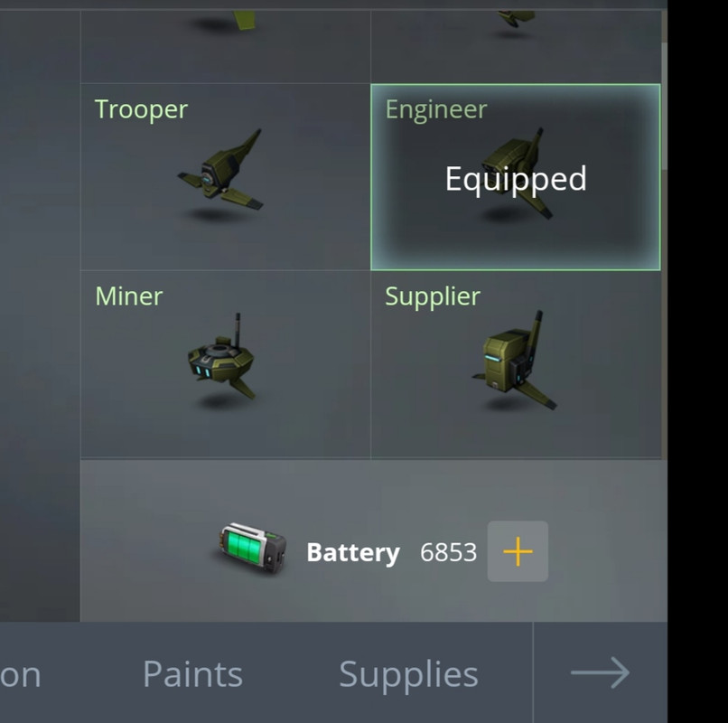Click the Trooper label text
The image size is (728, 723).
(141, 110)
